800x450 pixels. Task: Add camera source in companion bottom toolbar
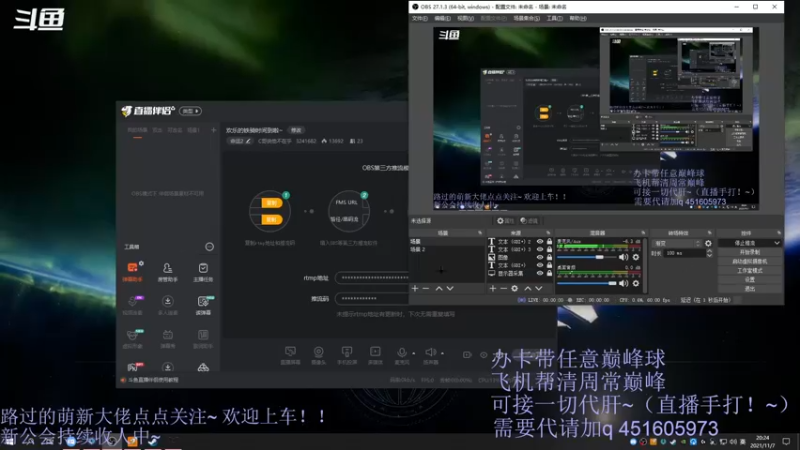tap(318, 355)
